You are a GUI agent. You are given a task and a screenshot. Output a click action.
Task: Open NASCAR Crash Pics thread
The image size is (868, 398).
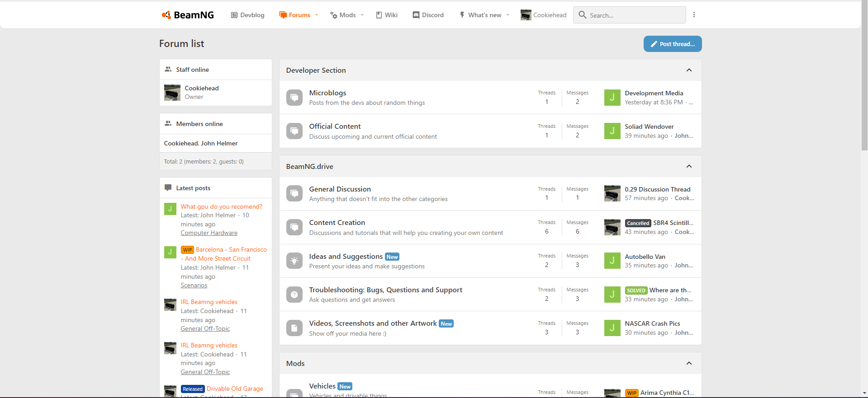point(652,323)
